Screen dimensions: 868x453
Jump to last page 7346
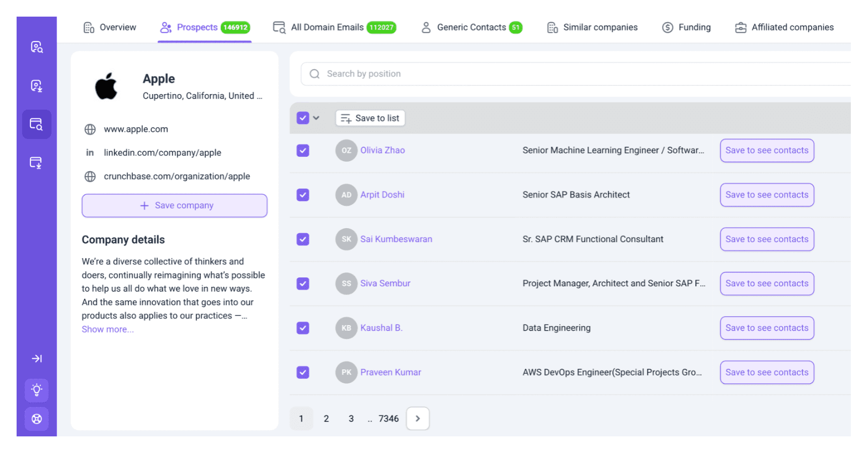coord(389,419)
